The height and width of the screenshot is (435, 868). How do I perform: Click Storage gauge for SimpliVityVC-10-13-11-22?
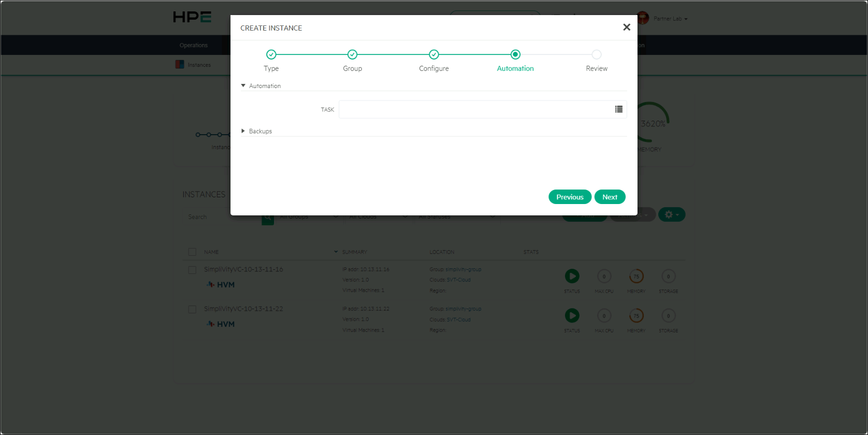668,315
